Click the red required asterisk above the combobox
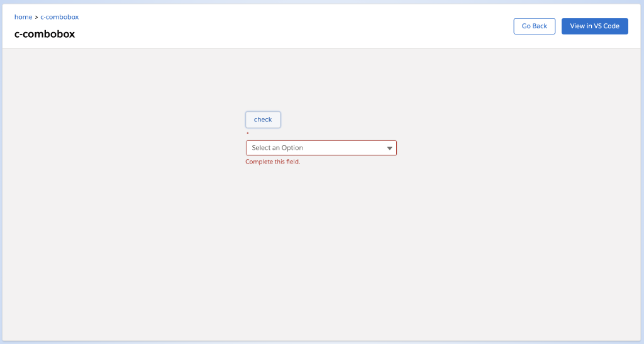644x344 pixels. (247, 134)
